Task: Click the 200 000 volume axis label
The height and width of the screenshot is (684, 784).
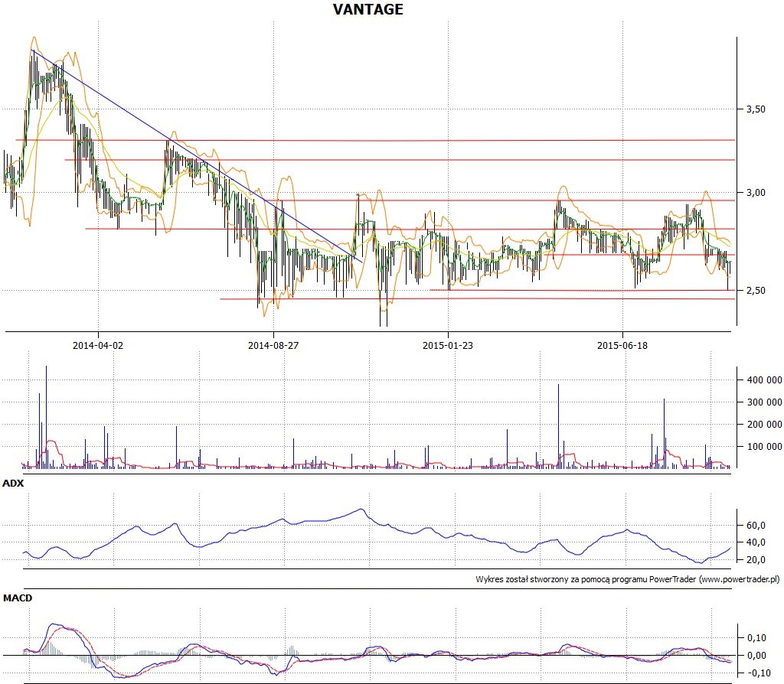Action: point(765,424)
